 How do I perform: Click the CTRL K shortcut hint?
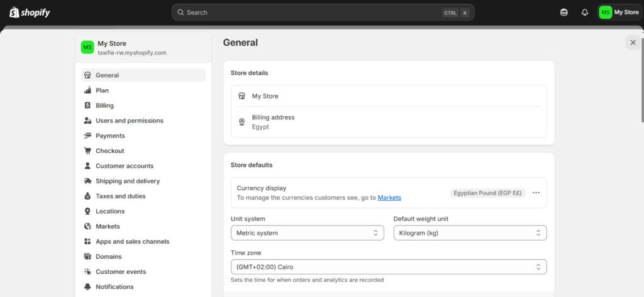456,13
